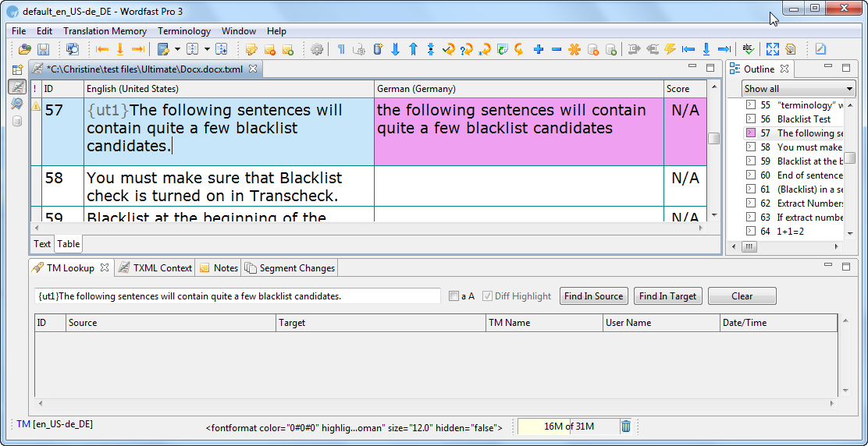The image size is (868, 446).
Task: Open the File menu
Action: pos(19,31)
